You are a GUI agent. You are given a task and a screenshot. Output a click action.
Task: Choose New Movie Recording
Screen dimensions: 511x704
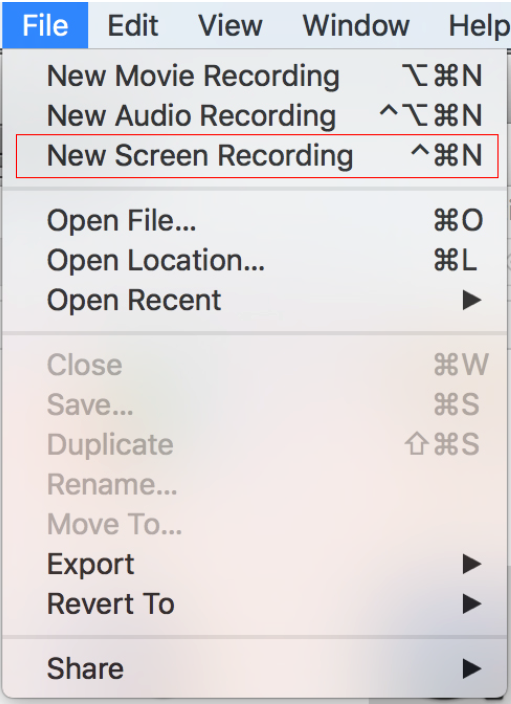tap(255, 76)
